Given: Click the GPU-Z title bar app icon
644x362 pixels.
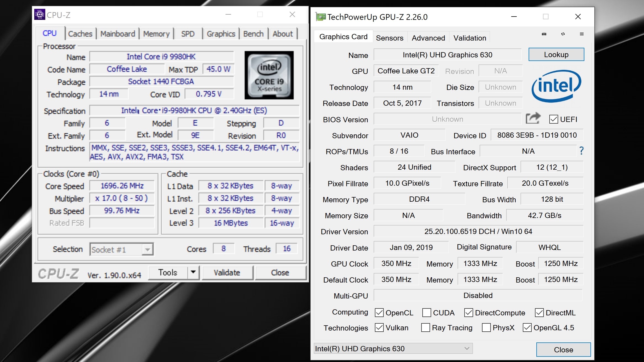Looking at the screenshot, I should pyautogui.click(x=321, y=17).
